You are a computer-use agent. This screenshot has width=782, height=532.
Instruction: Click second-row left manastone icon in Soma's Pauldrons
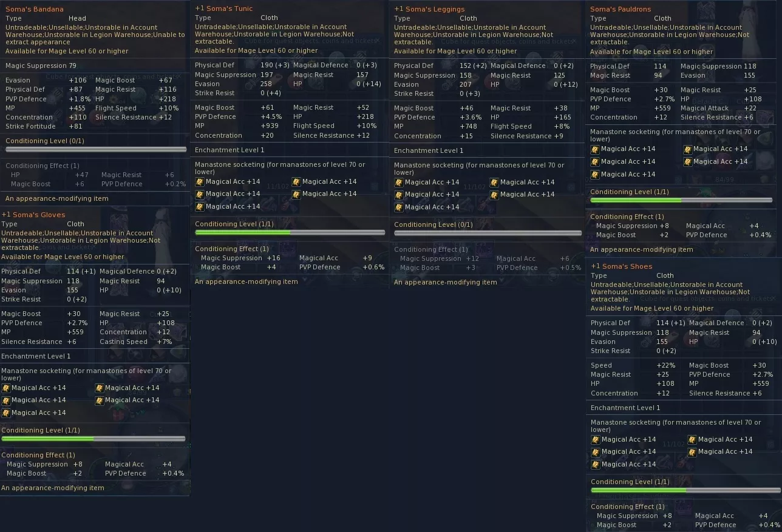tap(595, 162)
